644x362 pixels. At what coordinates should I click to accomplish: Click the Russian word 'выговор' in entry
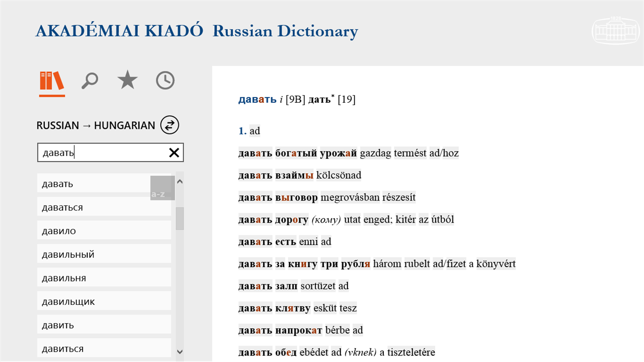[297, 198]
